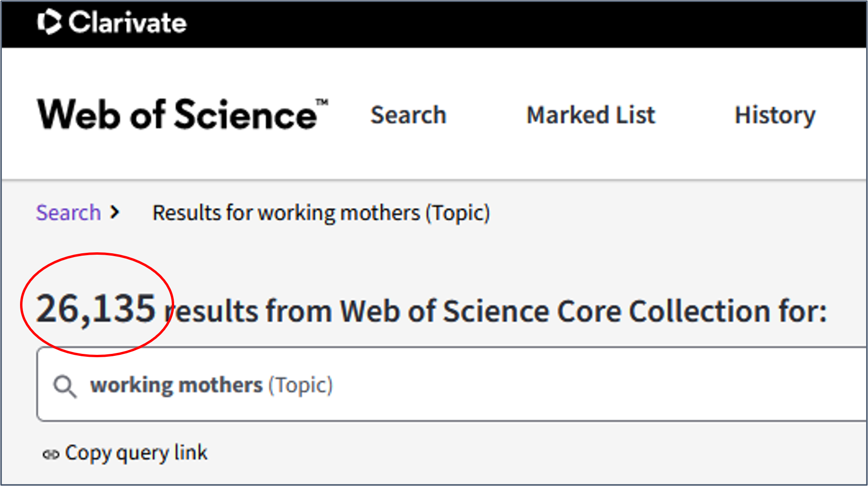
Task: Open the Search menu item
Action: click(x=408, y=115)
